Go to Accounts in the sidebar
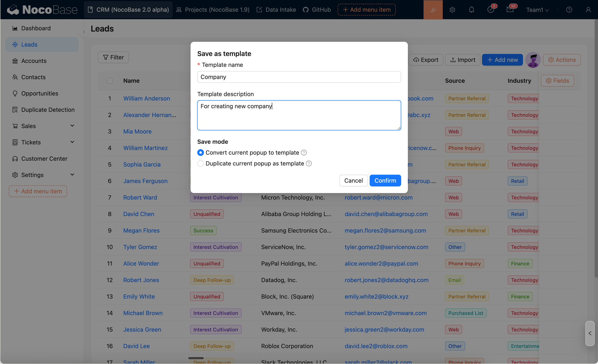The image size is (598, 364). point(34,61)
